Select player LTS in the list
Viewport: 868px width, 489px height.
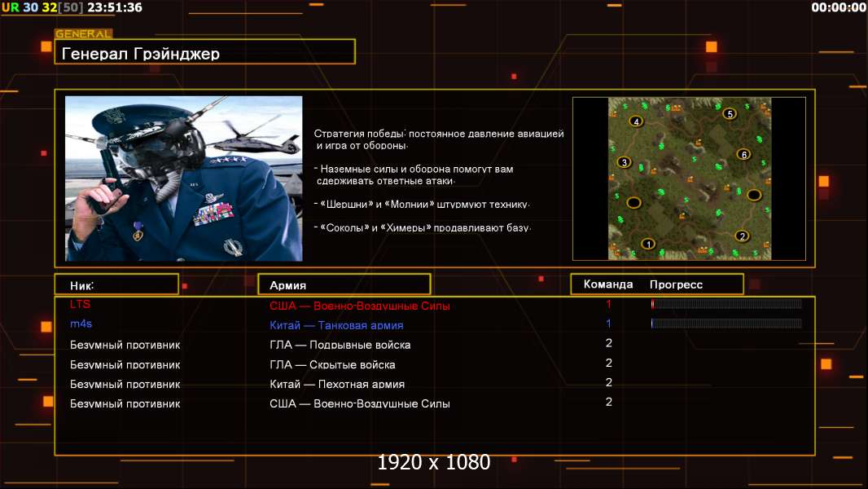click(x=81, y=304)
